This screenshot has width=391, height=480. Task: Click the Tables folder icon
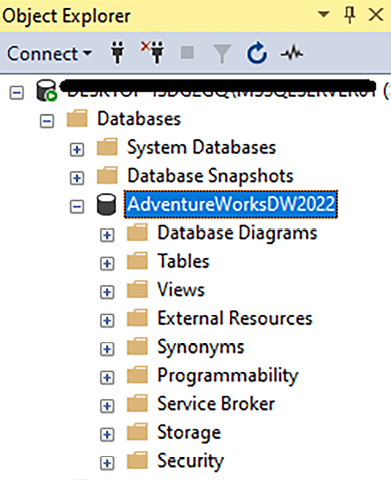pos(137,261)
